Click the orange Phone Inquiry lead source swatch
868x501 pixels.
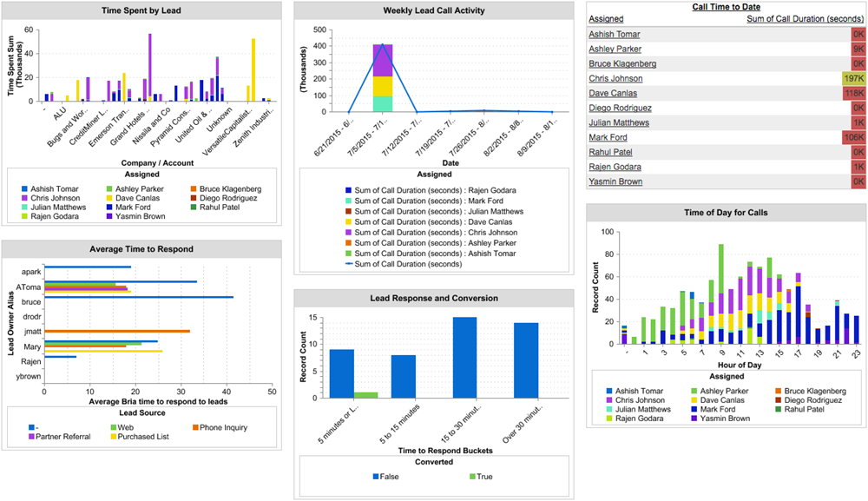click(195, 427)
